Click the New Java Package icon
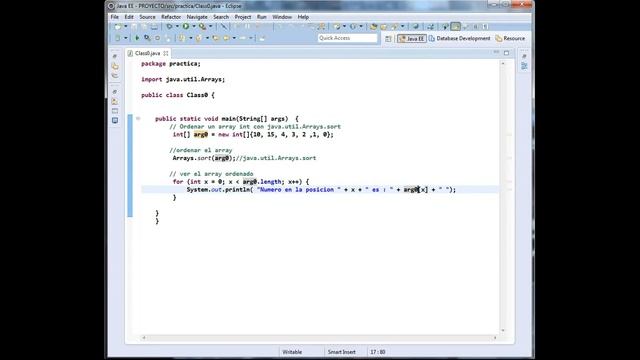640x360 pixels. click(181, 38)
